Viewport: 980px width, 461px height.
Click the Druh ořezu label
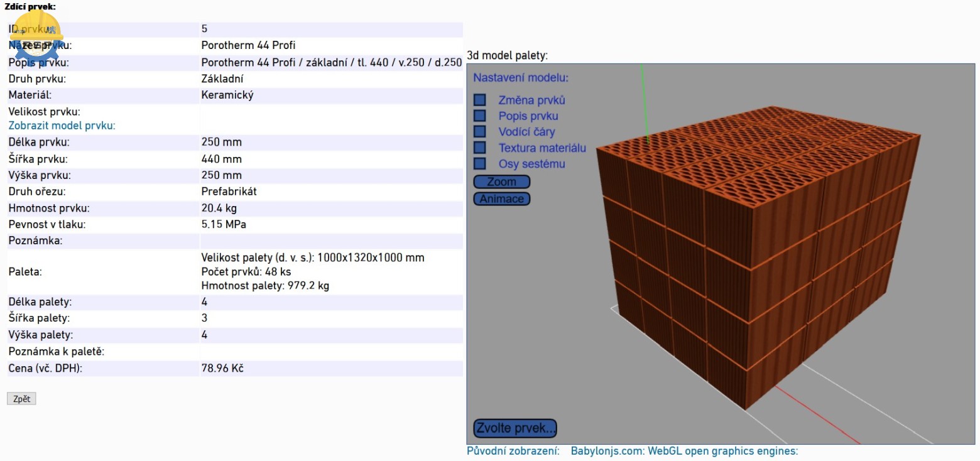coord(37,192)
